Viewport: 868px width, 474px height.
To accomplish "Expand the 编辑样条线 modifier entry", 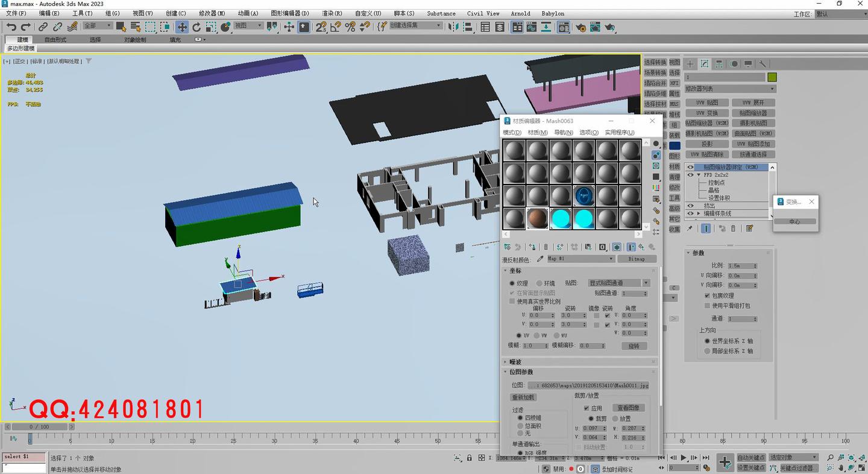I will [x=699, y=213].
